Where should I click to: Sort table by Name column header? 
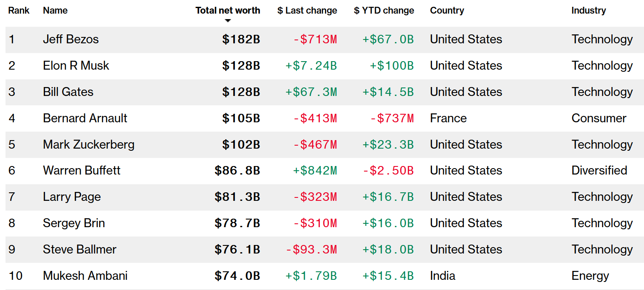(x=55, y=11)
